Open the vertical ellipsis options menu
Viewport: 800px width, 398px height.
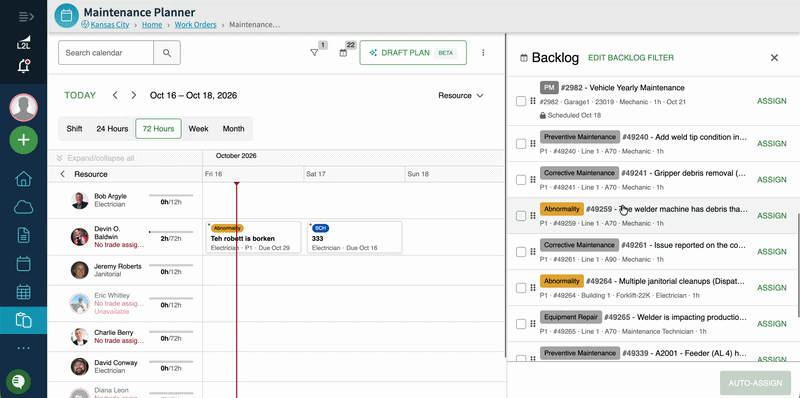(x=483, y=53)
